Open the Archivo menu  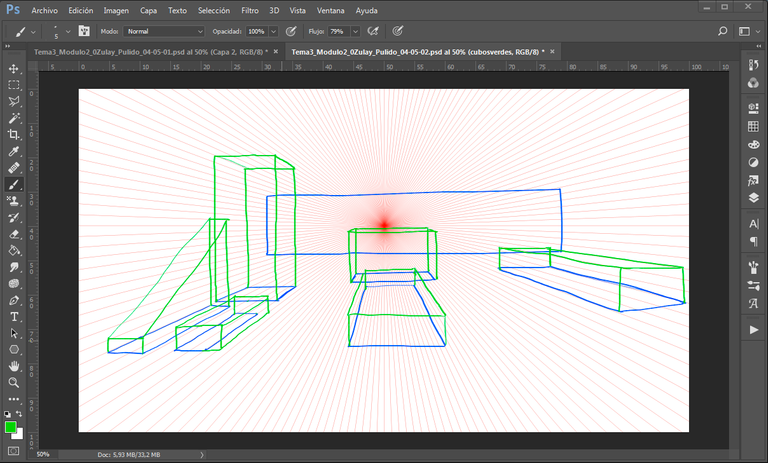[x=45, y=10]
